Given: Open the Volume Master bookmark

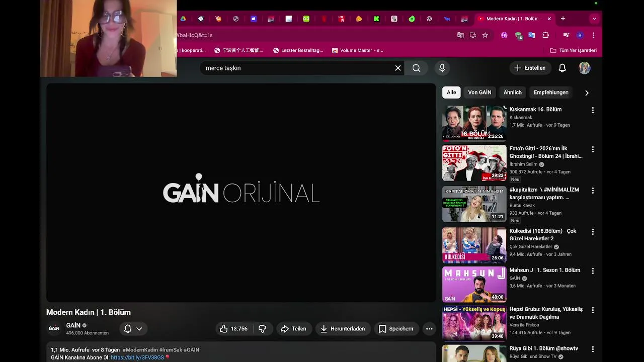Looking at the screenshot, I should [357, 50].
